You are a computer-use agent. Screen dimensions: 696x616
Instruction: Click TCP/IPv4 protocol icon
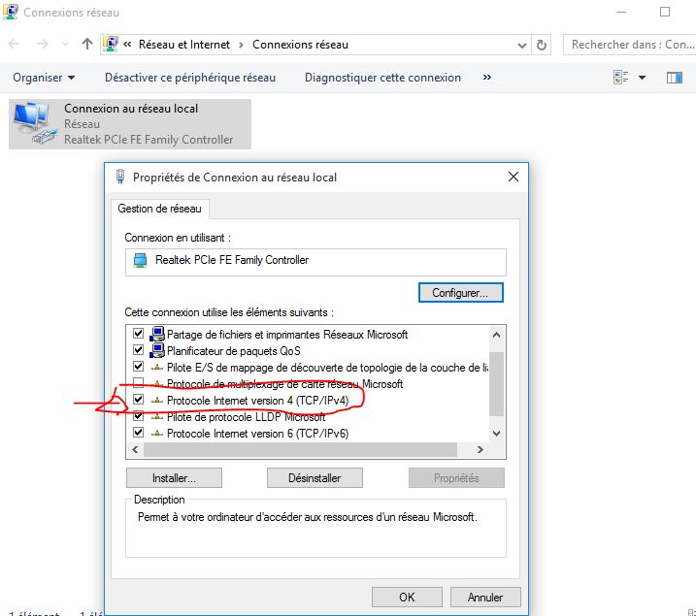[156, 401]
